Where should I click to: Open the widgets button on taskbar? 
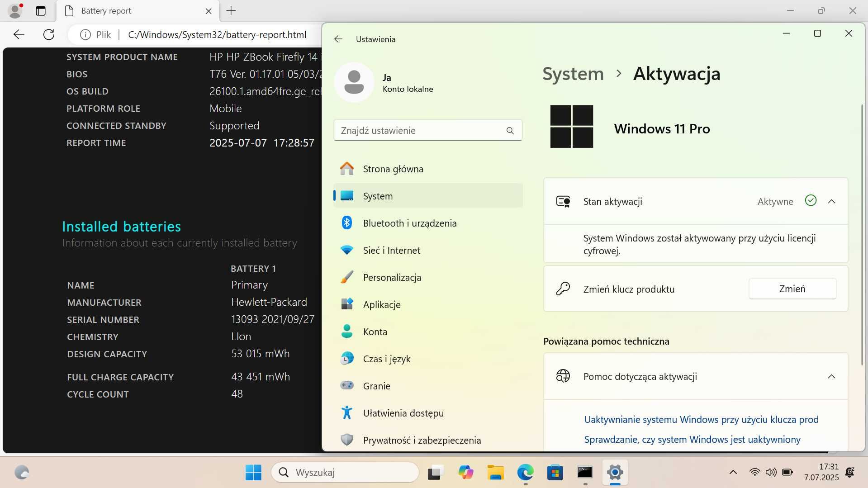(x=22, y=473)
